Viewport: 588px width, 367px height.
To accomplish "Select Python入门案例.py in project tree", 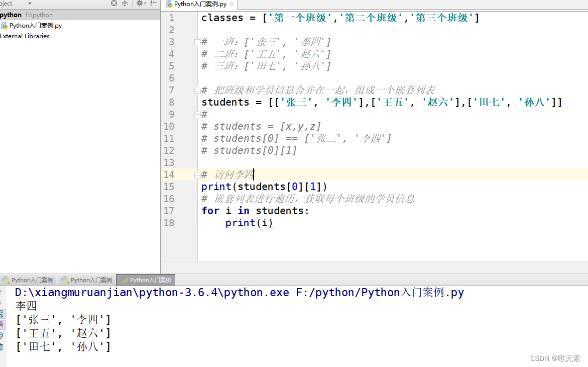I will 36,26.
